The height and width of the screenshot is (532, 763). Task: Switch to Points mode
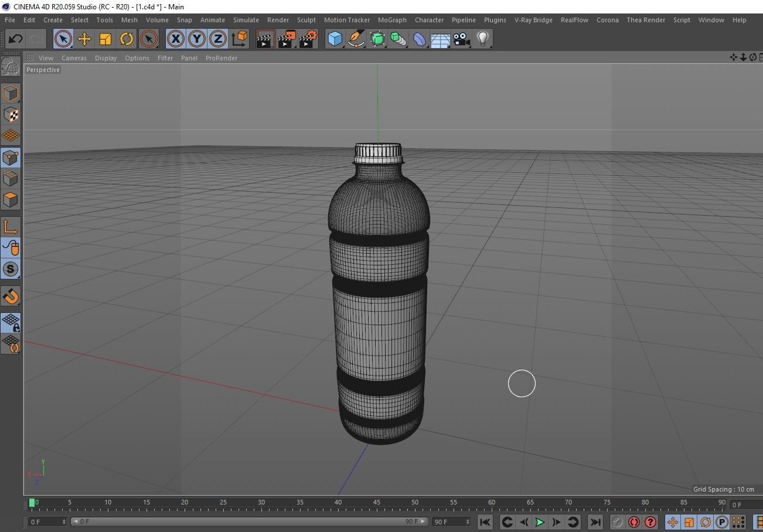click(11, 157)
